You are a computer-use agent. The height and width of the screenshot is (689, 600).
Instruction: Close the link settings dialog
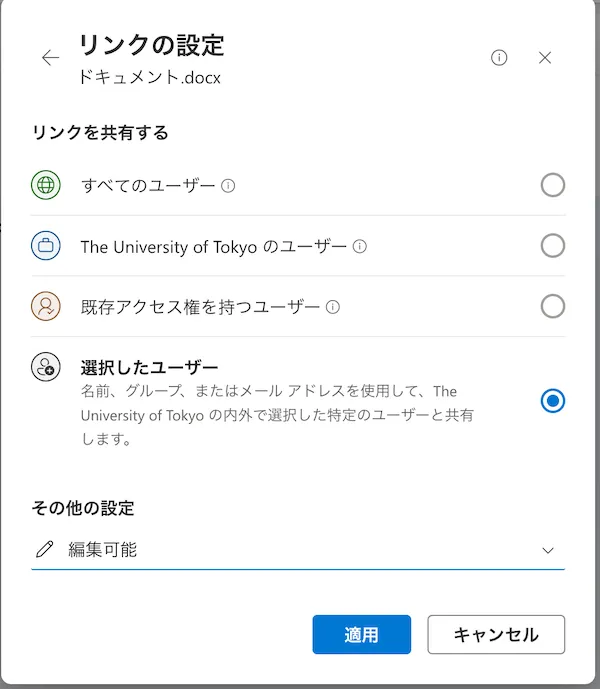[545, 58]
